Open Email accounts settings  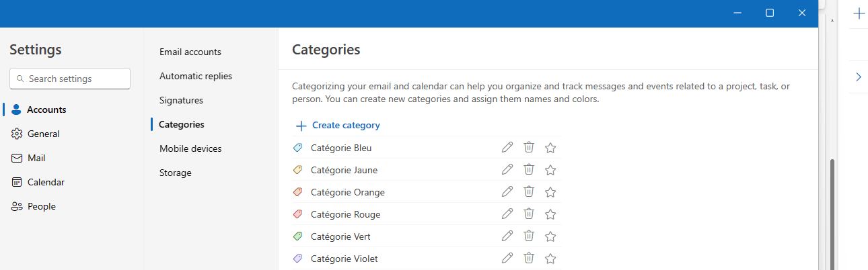pyautogui.click(x=190, y=52)
